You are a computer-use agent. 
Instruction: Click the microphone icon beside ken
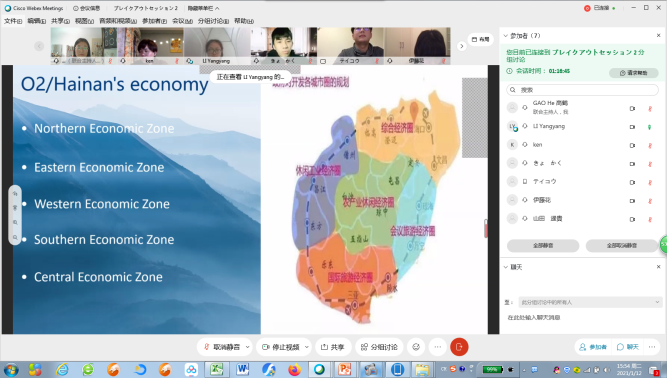click(650, 145)
